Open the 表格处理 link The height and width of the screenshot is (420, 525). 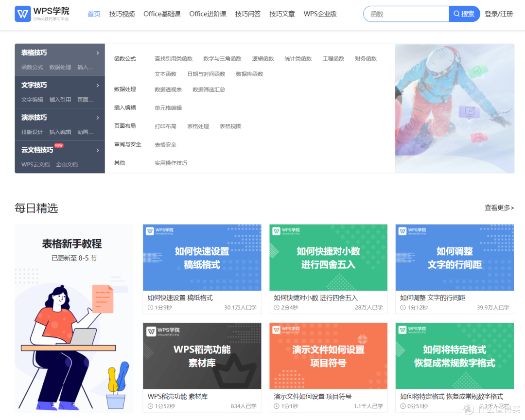(198, 126)
